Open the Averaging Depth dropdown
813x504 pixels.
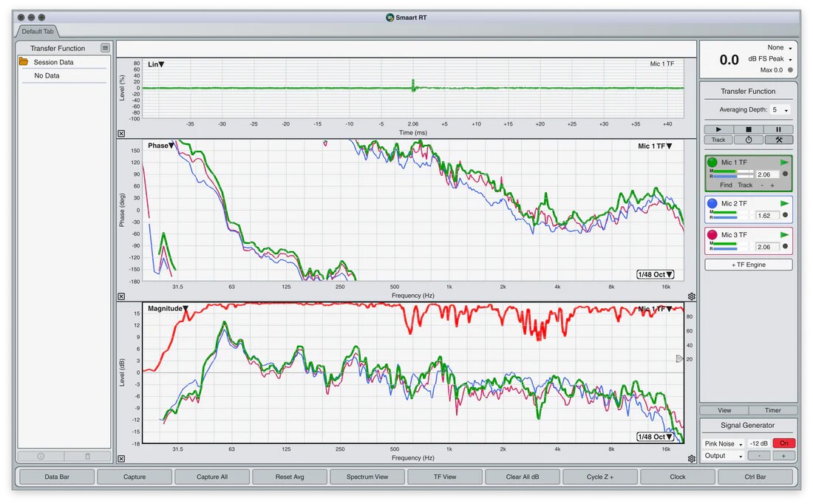[x=780, y=110]
